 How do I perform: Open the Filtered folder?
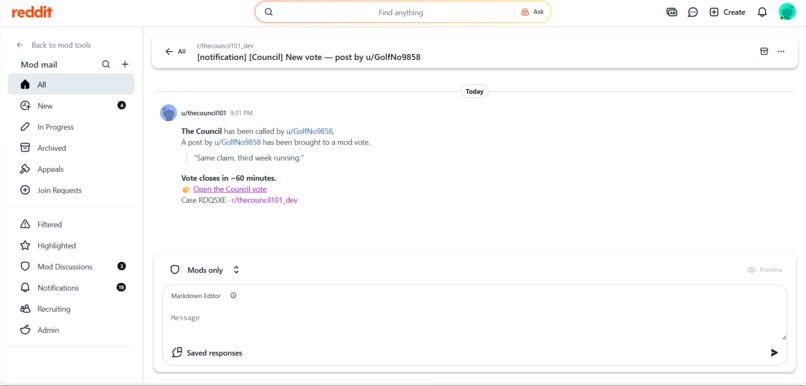coord(71,224)
